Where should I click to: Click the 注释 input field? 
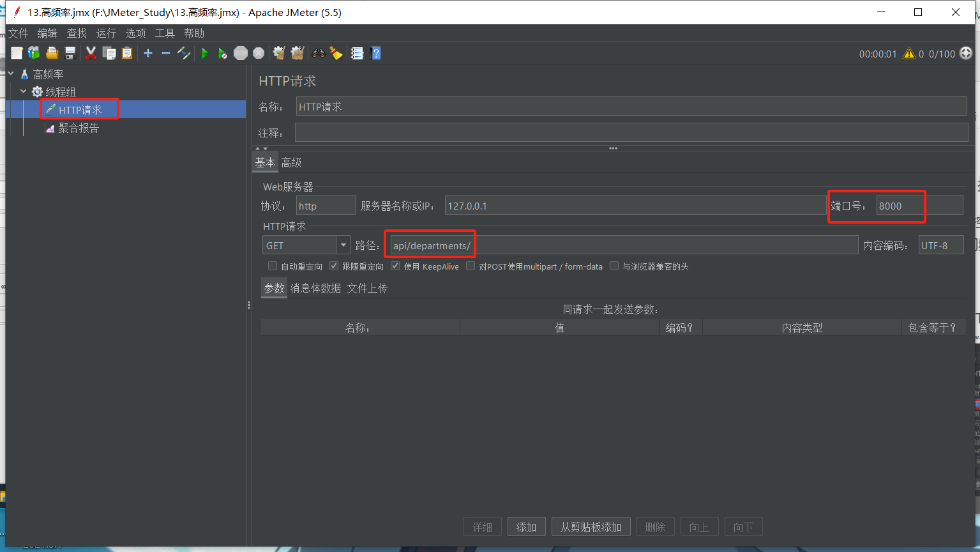coord(631,133)
